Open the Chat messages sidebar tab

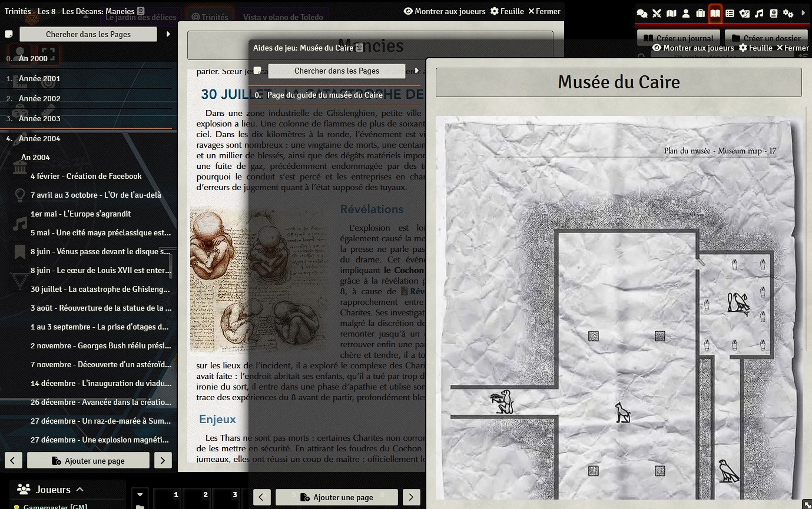(x=642, y=14)
